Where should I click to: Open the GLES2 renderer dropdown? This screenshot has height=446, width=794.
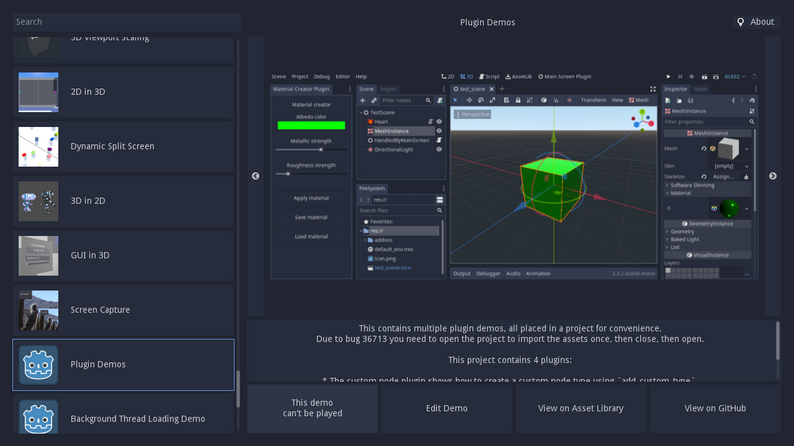click(x=735, y=76)
